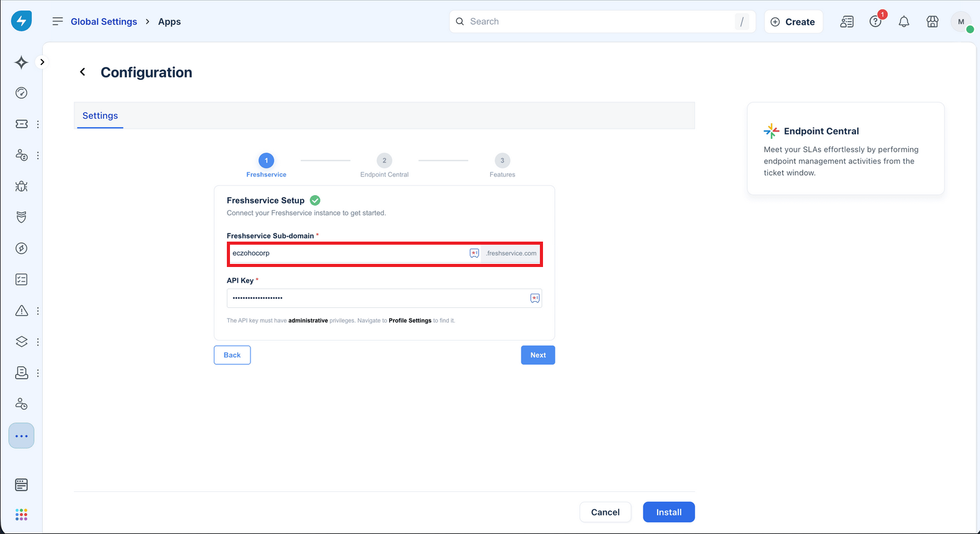Viewport: 980px width, 534px height.
Task: Open the sidebar person and clock icon
Action: pyautogui.click(x=22, y=155)
